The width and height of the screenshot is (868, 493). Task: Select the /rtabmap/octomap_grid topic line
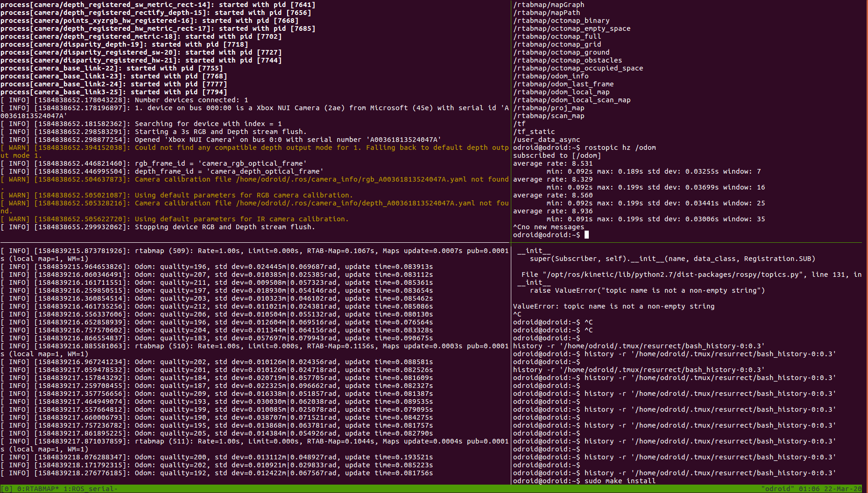tap(557, 44)
